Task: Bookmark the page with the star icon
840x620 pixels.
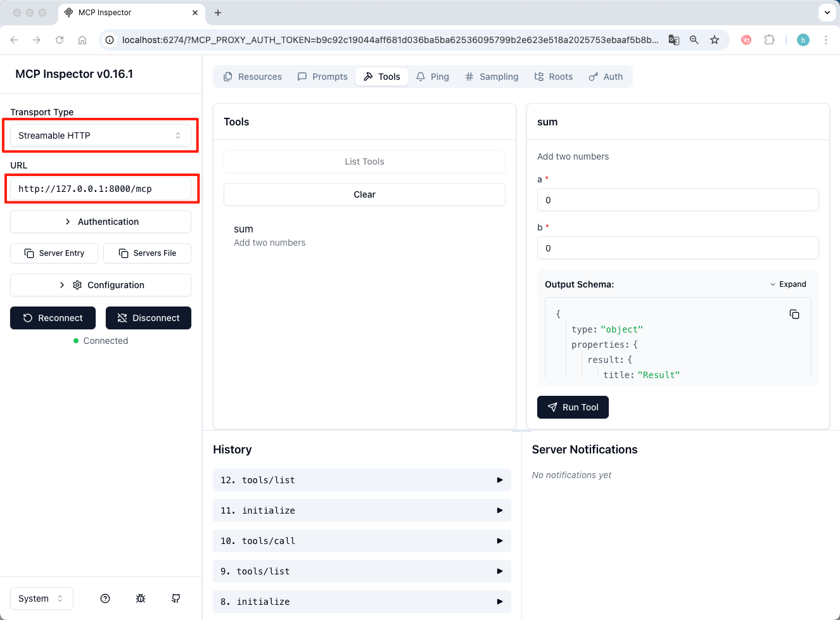Action: click(715, 40)
